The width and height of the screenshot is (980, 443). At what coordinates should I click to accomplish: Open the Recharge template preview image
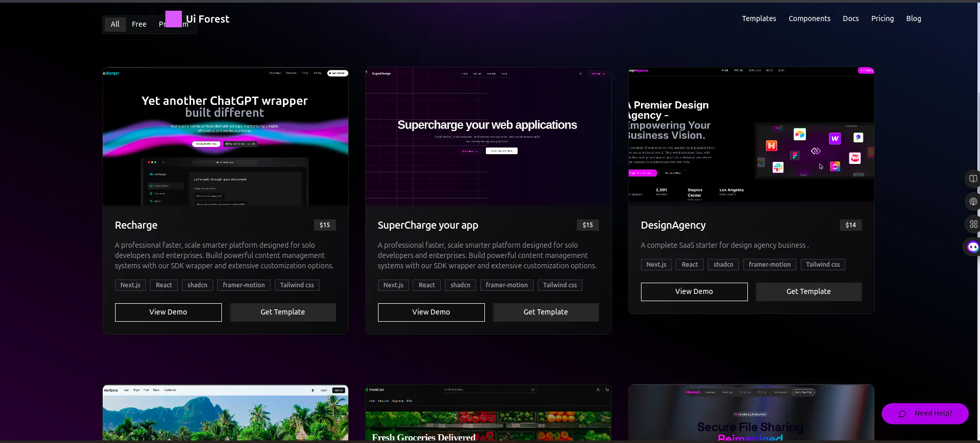click(x=225, y=137)
